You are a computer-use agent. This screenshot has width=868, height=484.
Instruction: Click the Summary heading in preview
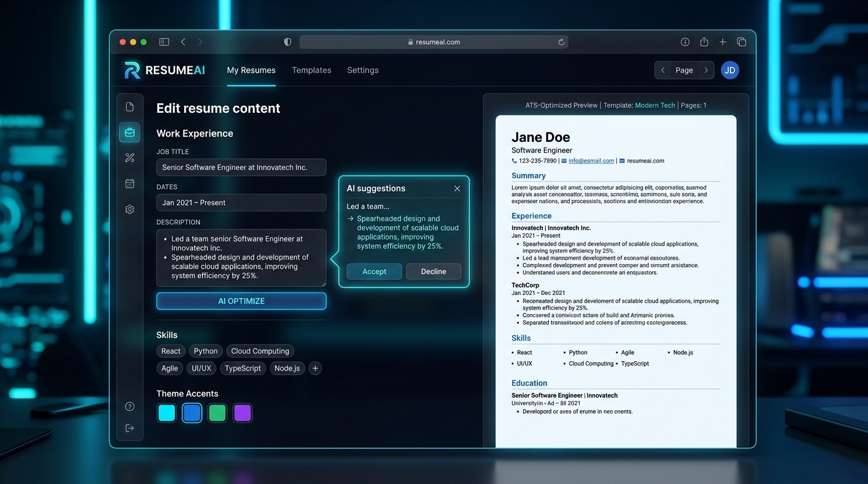[x=529, y=176]
